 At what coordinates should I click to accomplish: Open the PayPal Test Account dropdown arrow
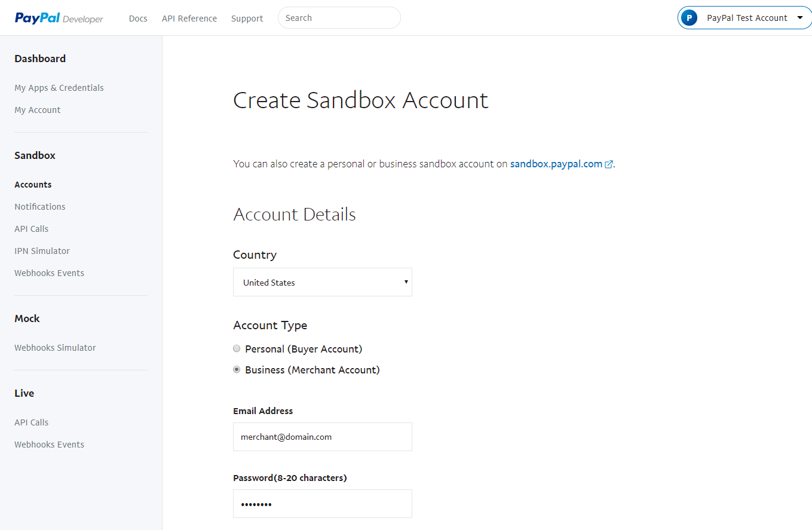800,18
